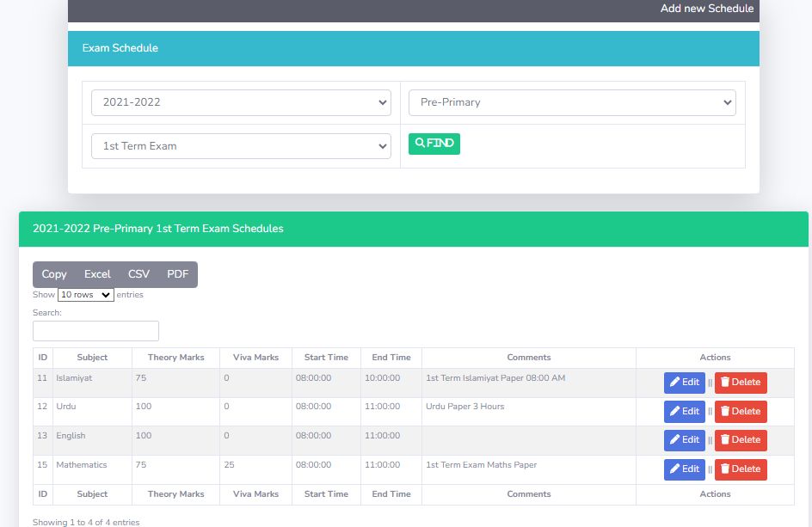Click pencil icon to edit Mathematics row
Viewport: 812px width, 527px height.
[x=675, y=469]
